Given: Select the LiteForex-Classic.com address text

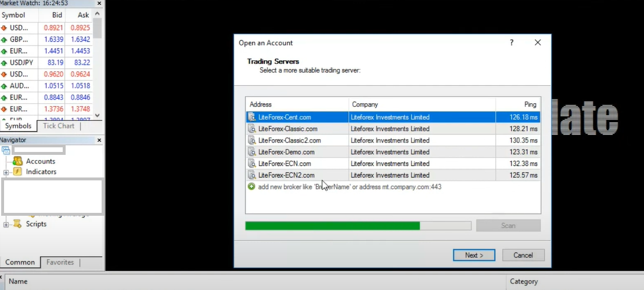Looking at the screenshot, I should 287,129.
